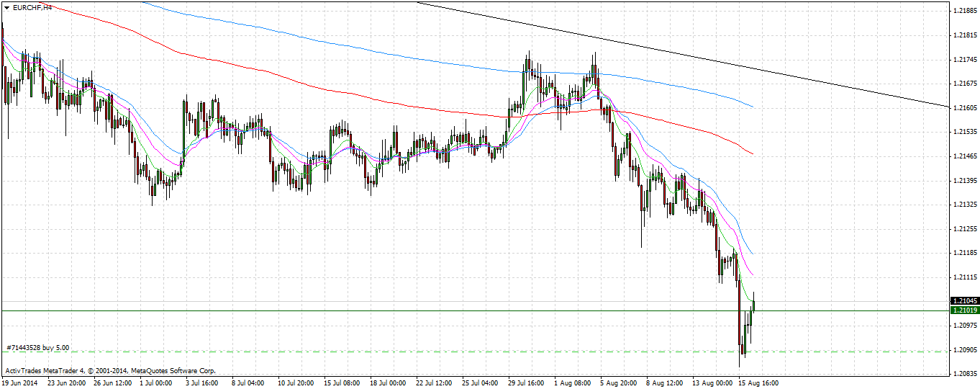Click the triangle arrow beside EURCHF,H4
Image resolution: width=980 pixels, height=389 pixels.
pyautogui.click(x=6, y=6)
